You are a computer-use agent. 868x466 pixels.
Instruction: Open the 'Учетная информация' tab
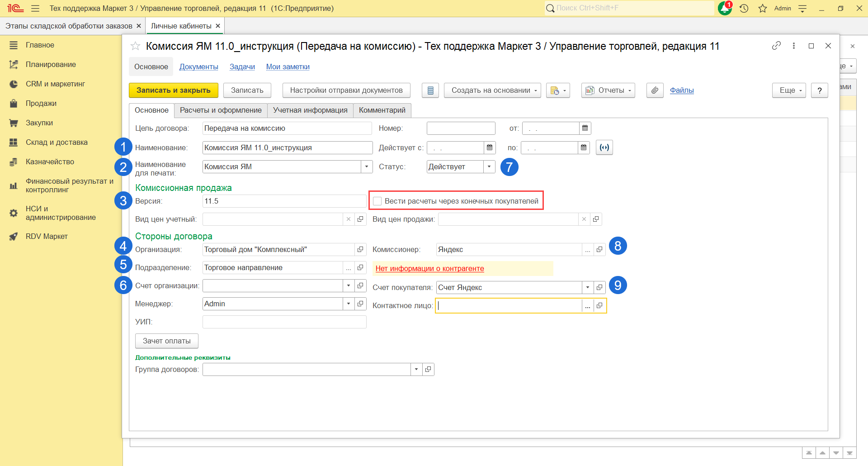tap(310, 110)
